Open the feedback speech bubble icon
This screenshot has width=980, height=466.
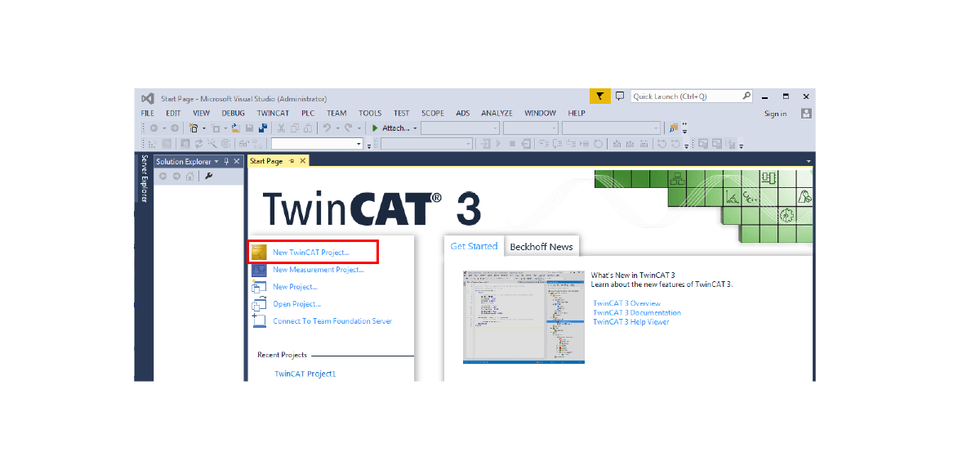coord(619,96)
